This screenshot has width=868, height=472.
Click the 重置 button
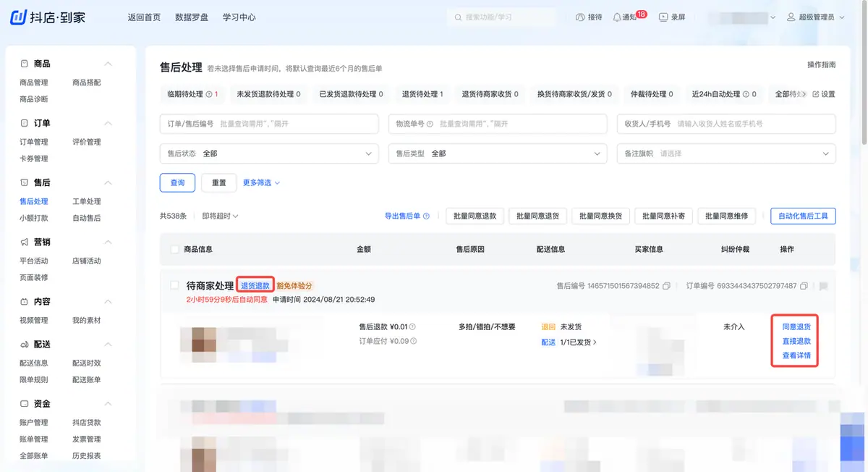click(219, 182)
